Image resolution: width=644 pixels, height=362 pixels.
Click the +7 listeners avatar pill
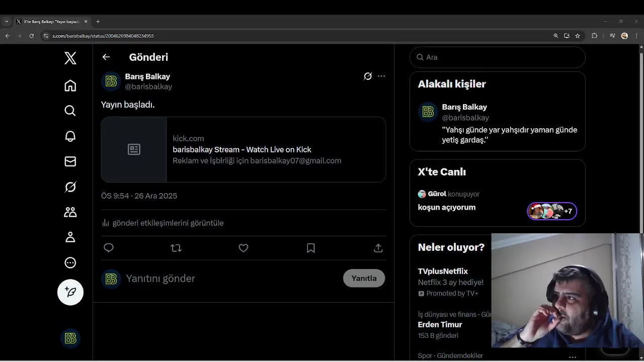(552, 211)
